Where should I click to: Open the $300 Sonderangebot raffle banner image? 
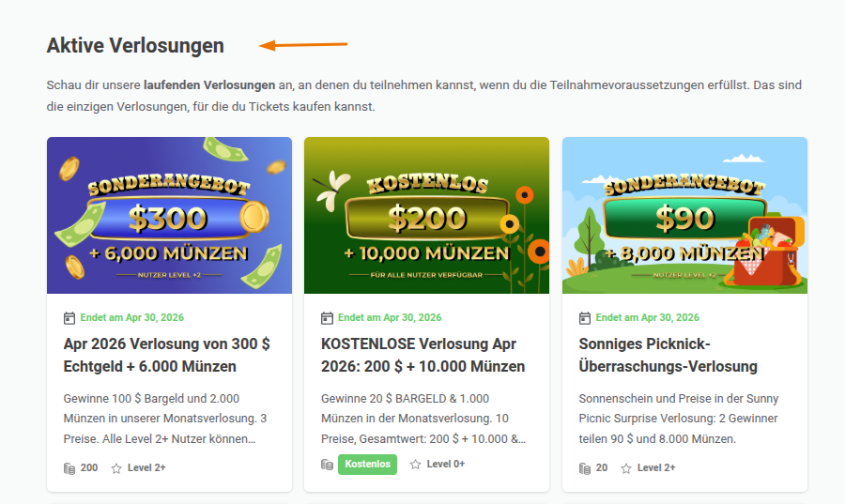(x=169, y=215)
